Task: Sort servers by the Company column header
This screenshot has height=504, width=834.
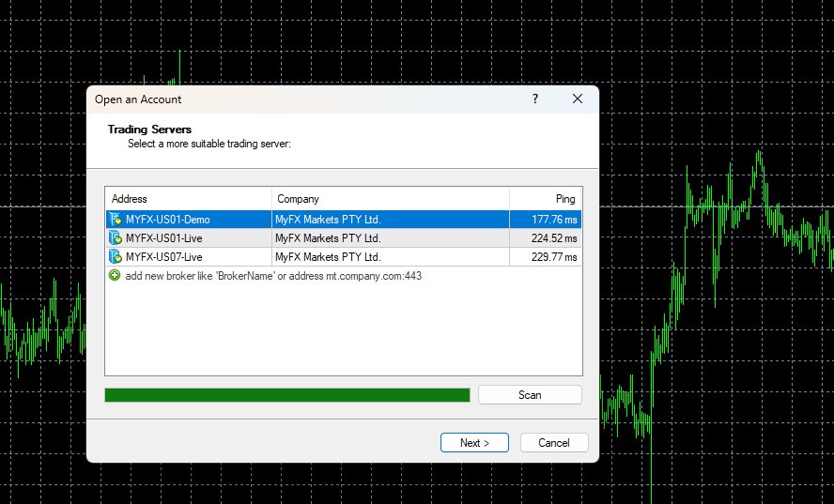Action: [390, 199]
